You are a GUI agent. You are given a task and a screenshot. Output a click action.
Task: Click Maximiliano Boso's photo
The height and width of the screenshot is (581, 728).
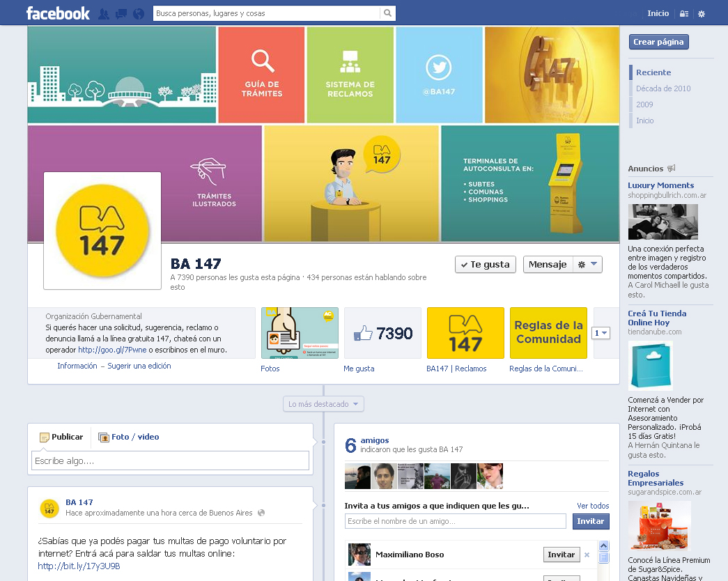[x=359, y=555]
